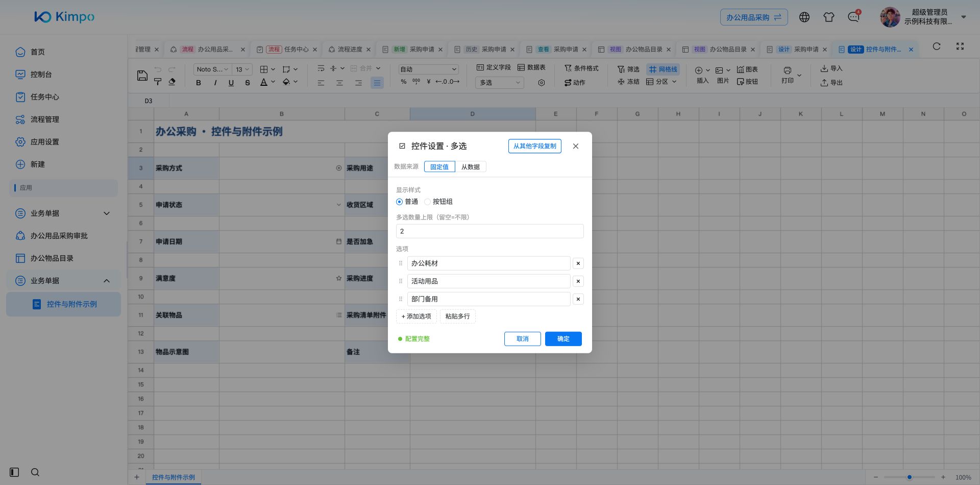980x485 pixels.
Task: Open the messages chat icon
Action: 853,17
